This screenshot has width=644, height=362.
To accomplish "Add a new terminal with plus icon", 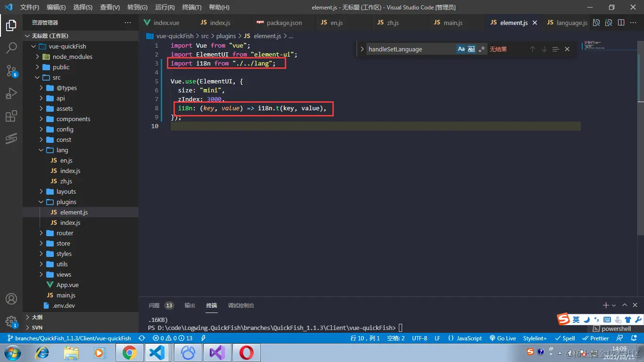I will point(606,305).
